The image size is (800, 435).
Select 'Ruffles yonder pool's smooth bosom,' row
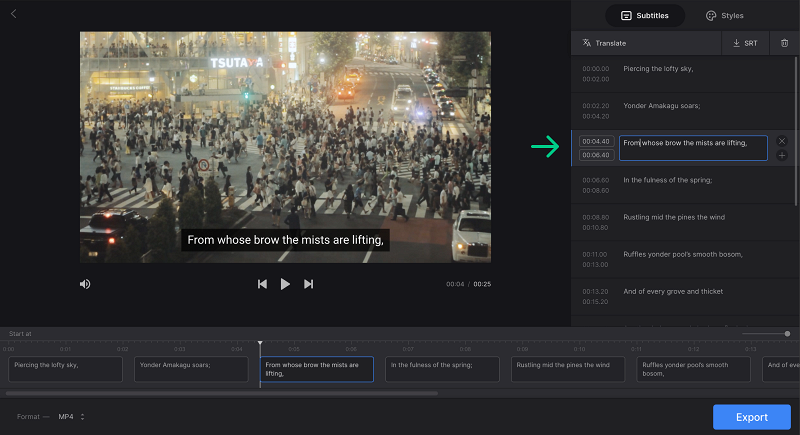(x=683, y=260)
